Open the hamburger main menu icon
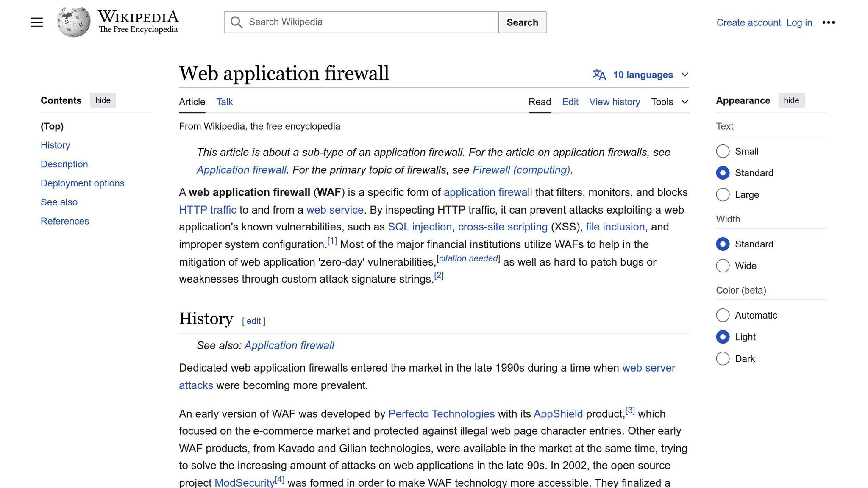This screenshot has height=488, width=868. tap(36, 22)
